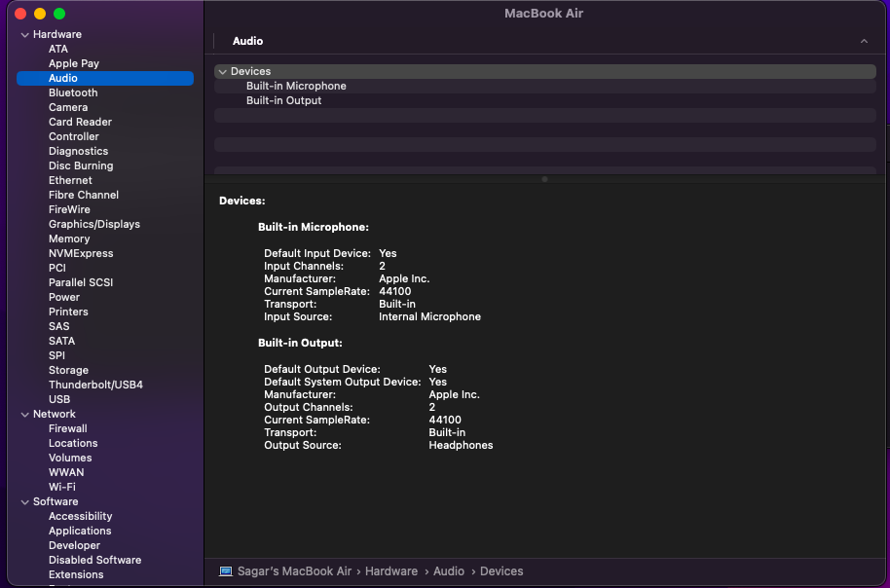This screenshot has height=588, width=890.
Task: Select the PCI entry
Action: (x=57, y=268)
